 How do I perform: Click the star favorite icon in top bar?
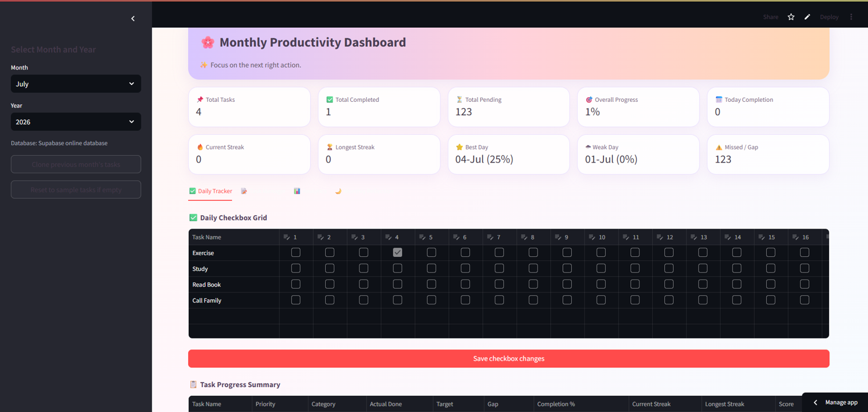[x=791, y=17]
